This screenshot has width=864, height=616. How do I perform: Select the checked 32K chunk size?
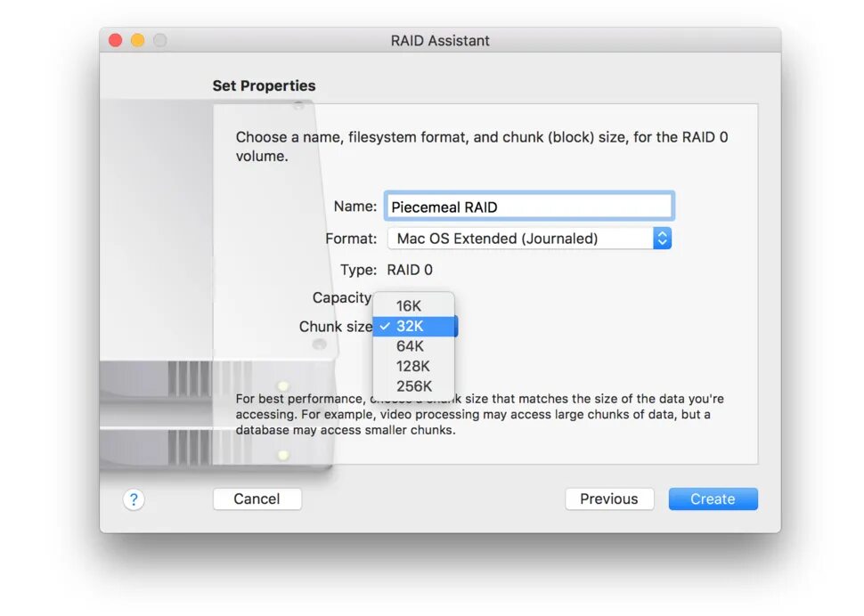[x=415, y=326]
